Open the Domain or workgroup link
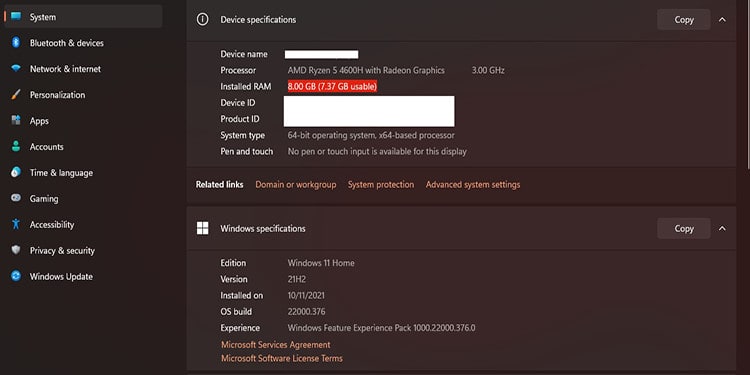Image resolution: width=750 pixels, height=375 pixels. (x=296, y=184)
